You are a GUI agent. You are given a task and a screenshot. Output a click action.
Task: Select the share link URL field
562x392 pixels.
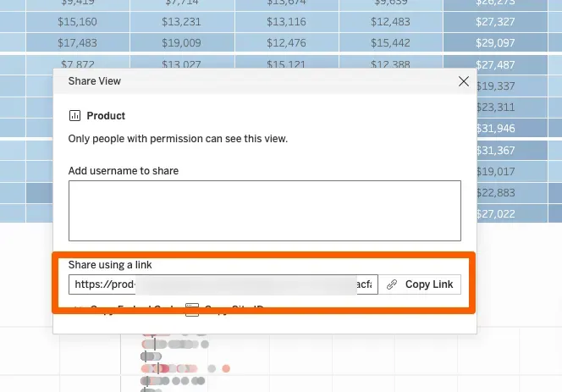223,284
